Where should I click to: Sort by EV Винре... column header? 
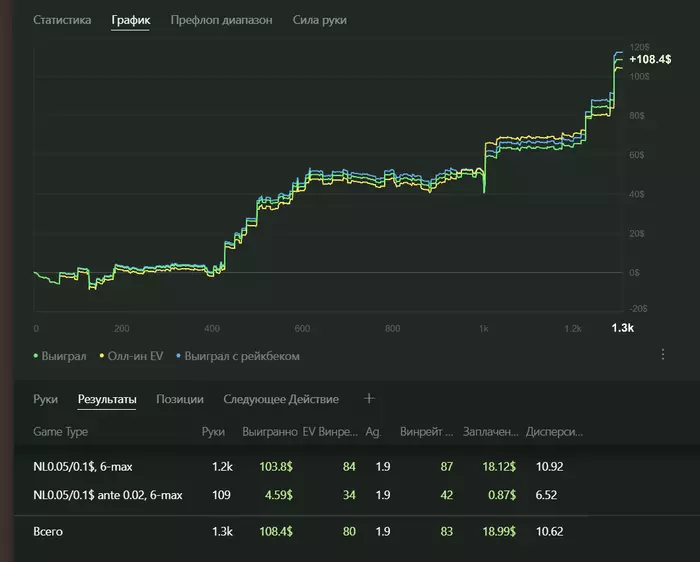point(330,432)
